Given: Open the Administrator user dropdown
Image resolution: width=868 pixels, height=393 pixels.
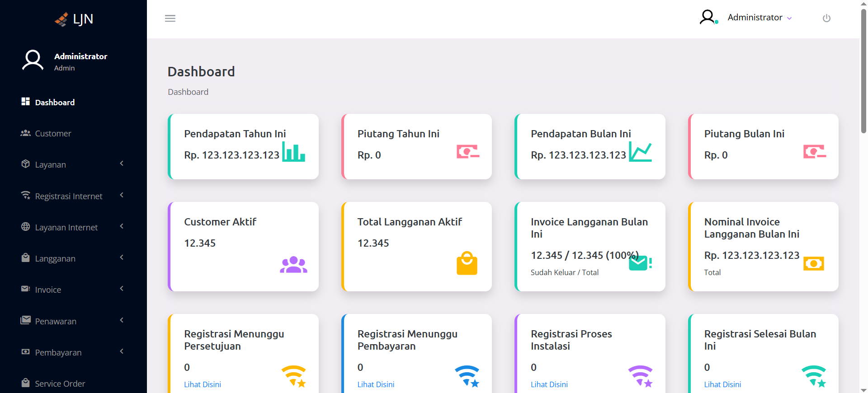Looking at the screenshot, I should (x=759, y=18).
